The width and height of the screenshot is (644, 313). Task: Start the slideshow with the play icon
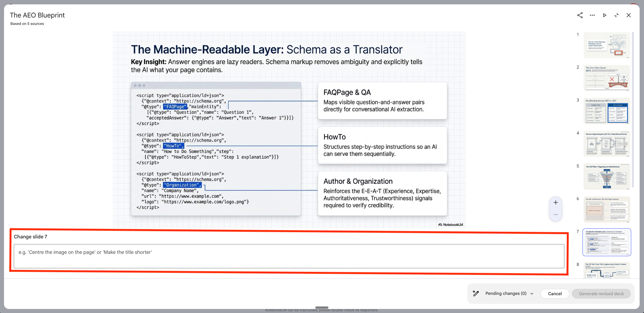(x=604, y=15)
